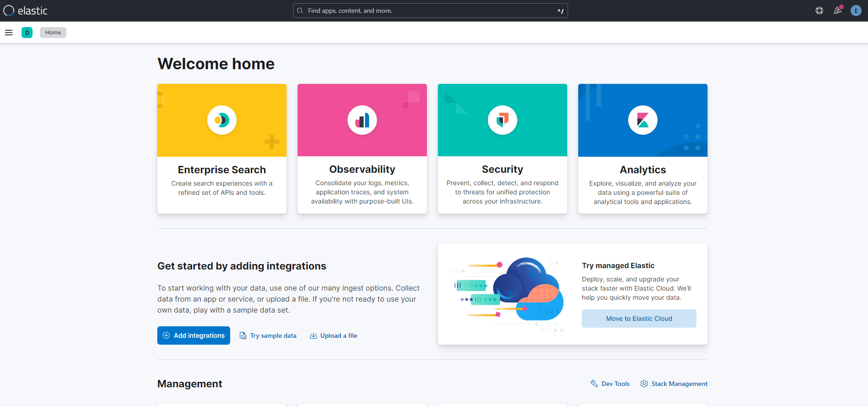Click the Upload a file link
This screenshot has width=868, height=407.
click(x=333, y=335)
